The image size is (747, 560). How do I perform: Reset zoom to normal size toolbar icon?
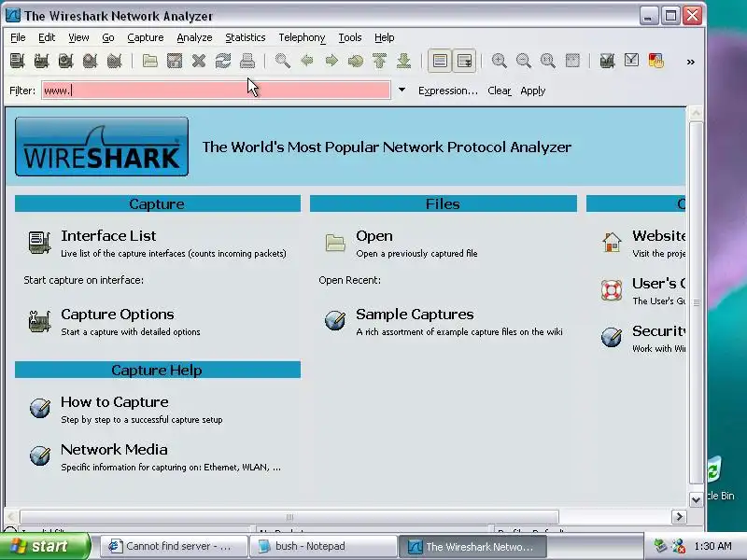tap(547, 61)
